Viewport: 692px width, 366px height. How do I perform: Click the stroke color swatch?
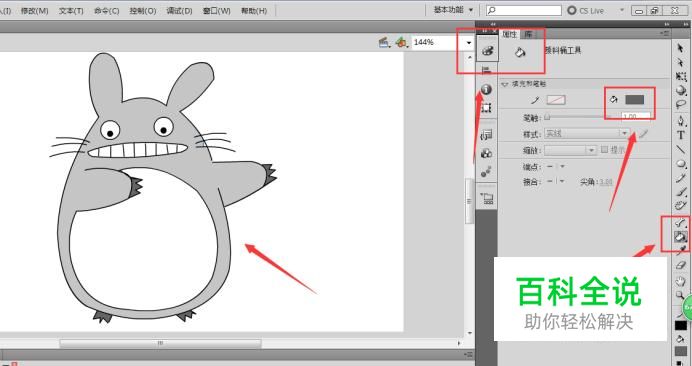tap(556, 100)
